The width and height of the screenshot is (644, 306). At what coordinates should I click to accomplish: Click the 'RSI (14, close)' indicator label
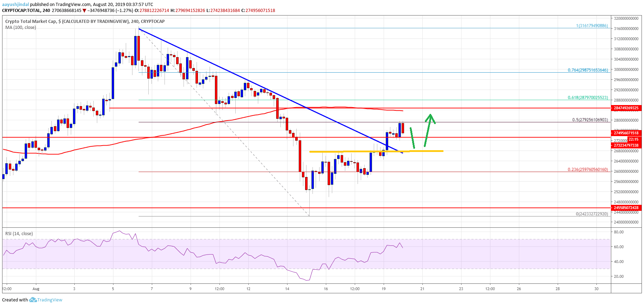tap(19, 234)
